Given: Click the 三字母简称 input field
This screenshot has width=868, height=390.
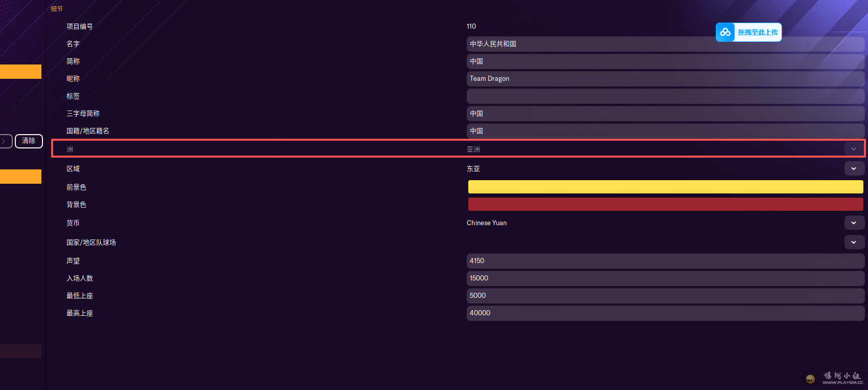Looking at the screenshot, I should click(665, 114).
